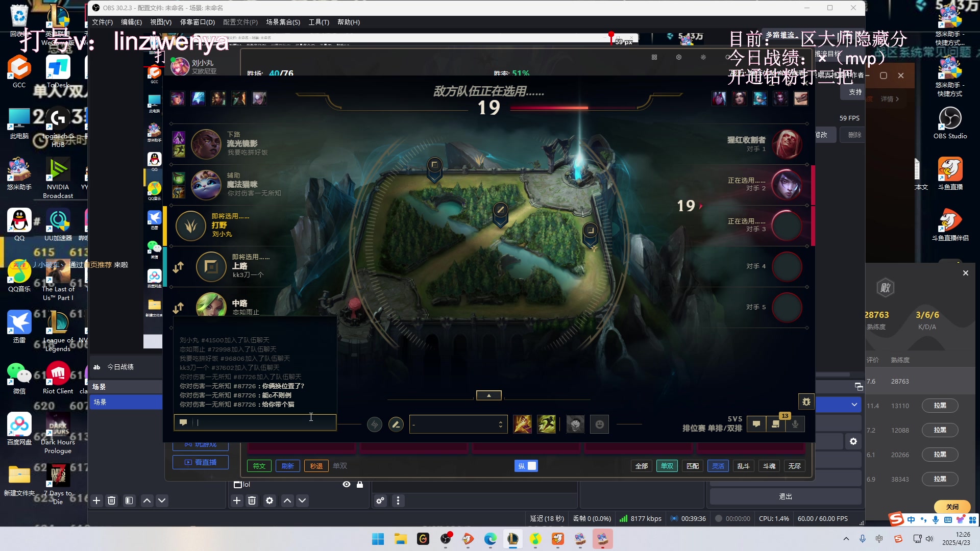Open the chat bubble icon near mic
Viewport: 980px width, 551px height.
pyautogui.click(x=756, y=424)
